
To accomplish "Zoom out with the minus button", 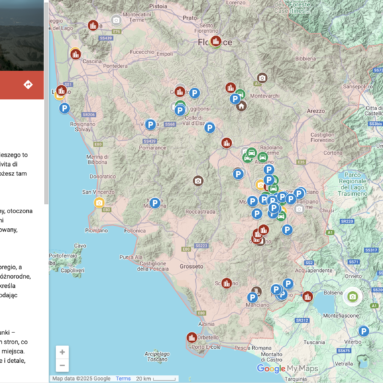I will (x=62, y=365).
